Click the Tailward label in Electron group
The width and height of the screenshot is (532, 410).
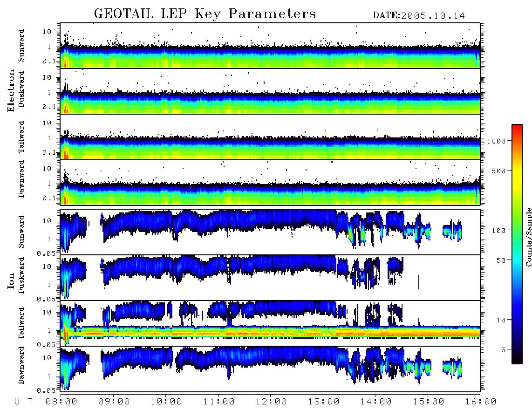[21, 137]
